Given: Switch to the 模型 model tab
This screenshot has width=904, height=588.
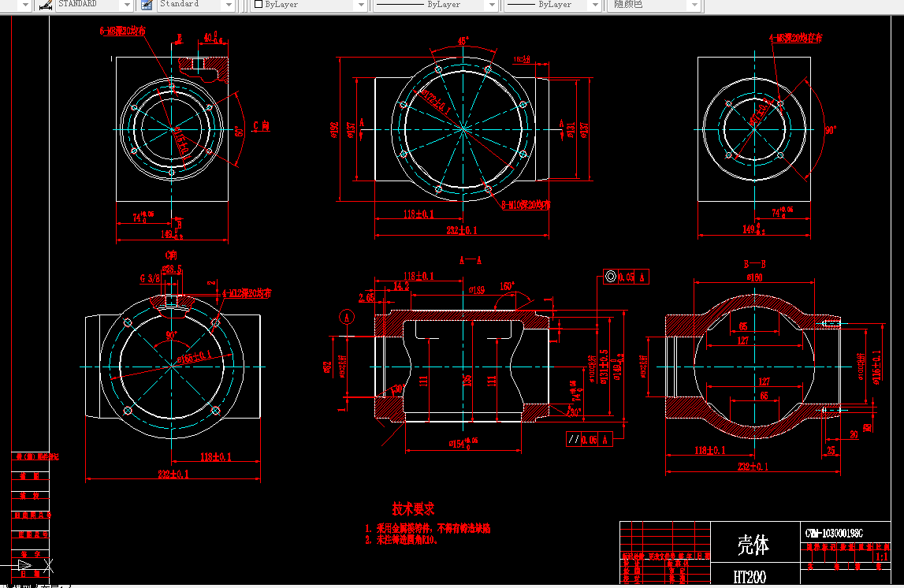Looking at the screenshot, I should pos(22,585).
